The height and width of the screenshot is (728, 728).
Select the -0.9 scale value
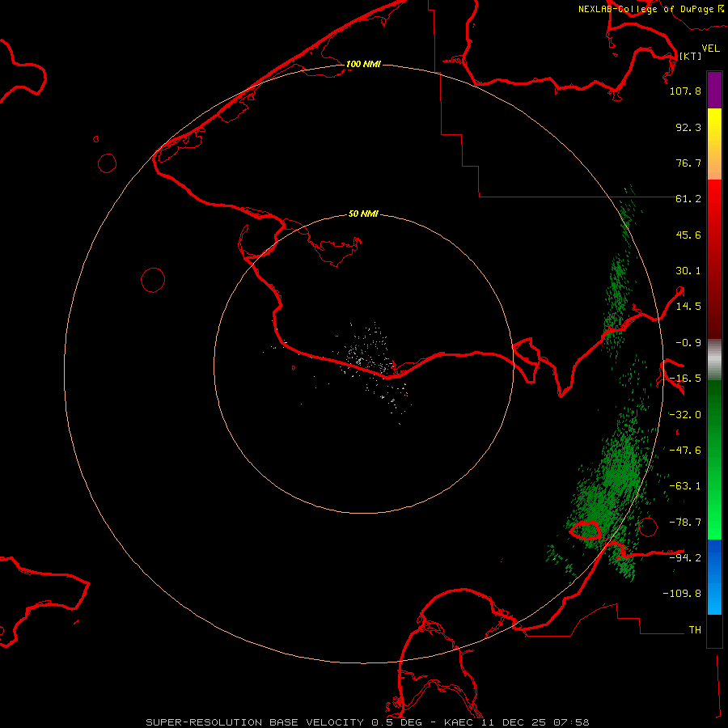(x=688, y=343)
